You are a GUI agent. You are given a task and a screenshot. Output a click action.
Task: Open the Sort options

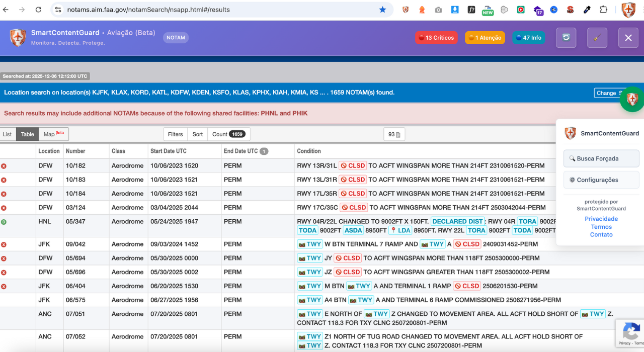tap(198, 134)
